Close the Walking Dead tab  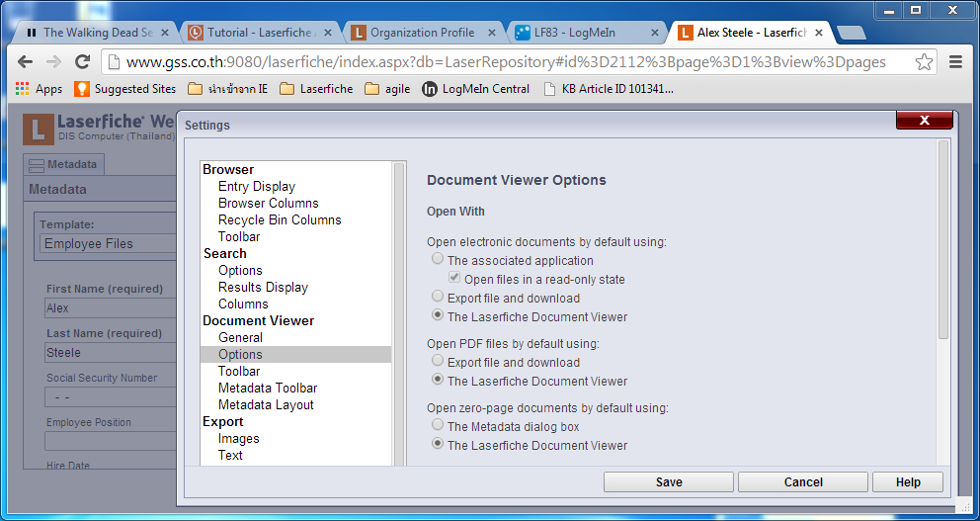point(166,33)
